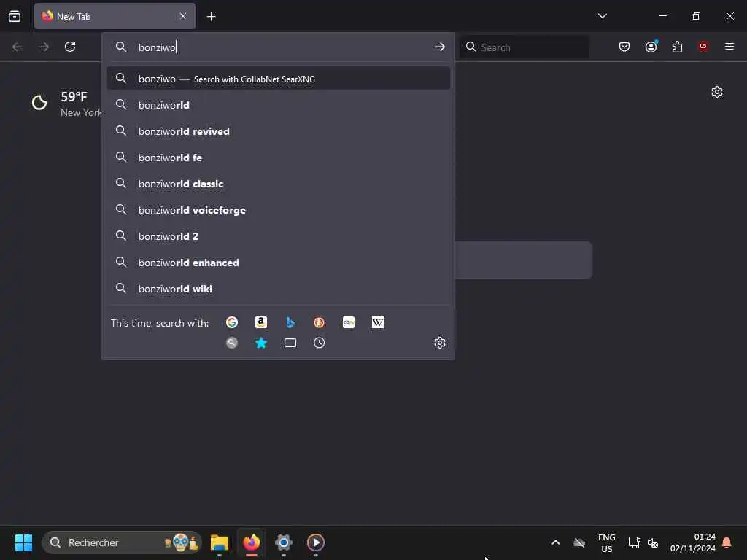Search this time with Amazon
Image resolution: width=747 pixels, height=560 pixels.
click(261, 323)
